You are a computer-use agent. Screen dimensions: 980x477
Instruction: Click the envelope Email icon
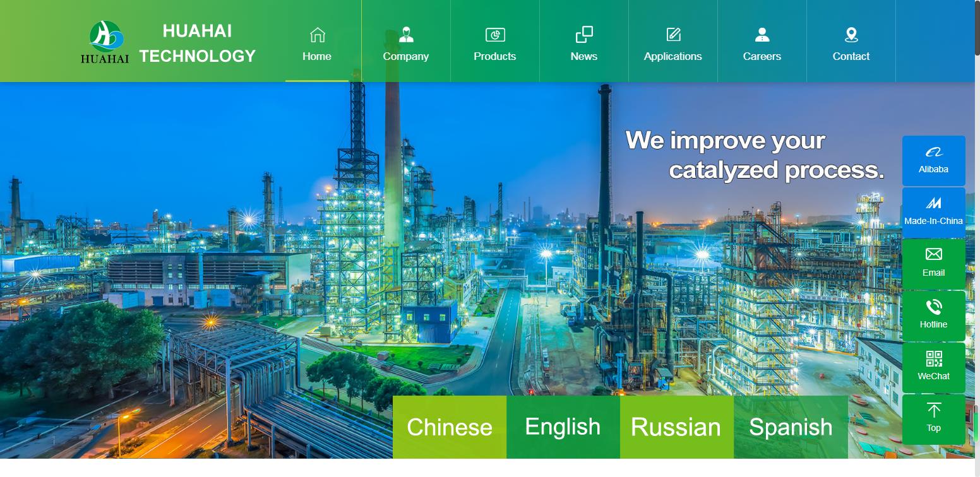(x=934, y=254)
